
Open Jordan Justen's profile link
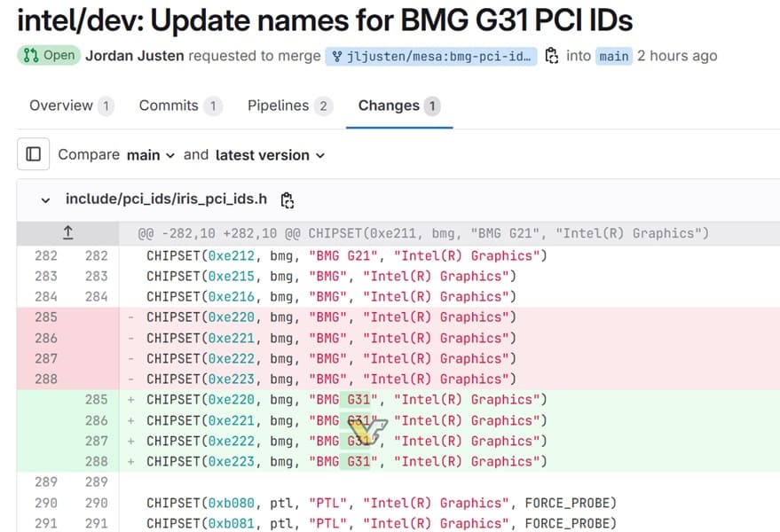(134, 56)
